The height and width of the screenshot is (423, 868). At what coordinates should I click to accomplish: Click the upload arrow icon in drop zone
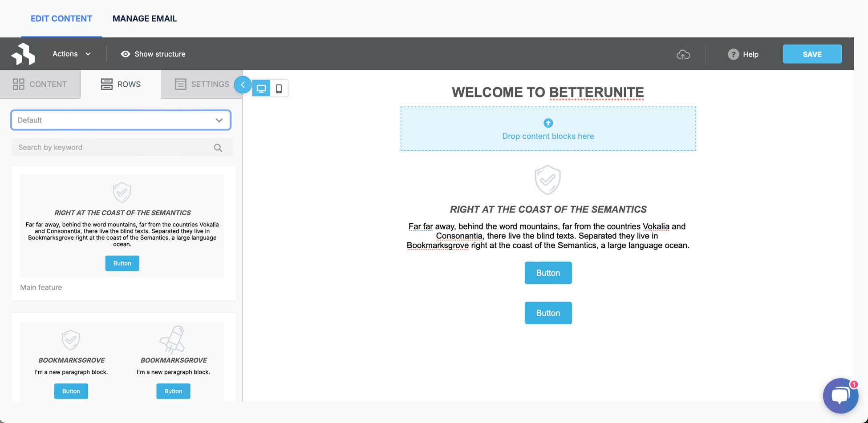(x=548, y=123)
